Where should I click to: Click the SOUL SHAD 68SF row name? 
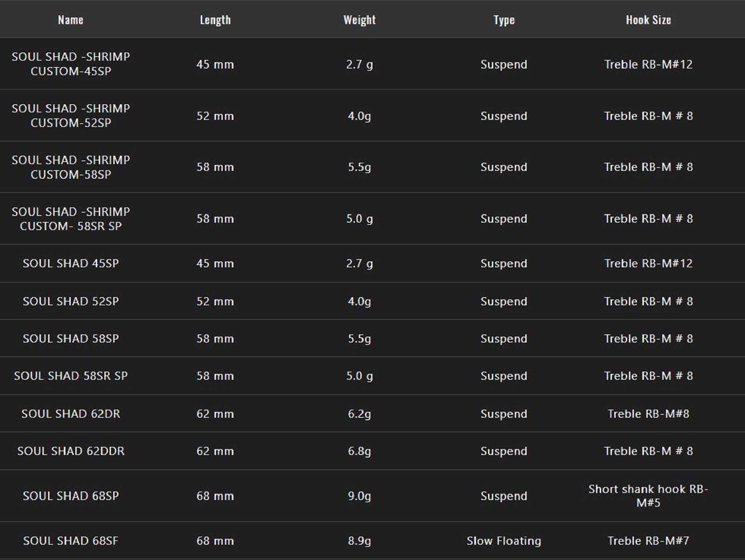click(x=71, y=541)
